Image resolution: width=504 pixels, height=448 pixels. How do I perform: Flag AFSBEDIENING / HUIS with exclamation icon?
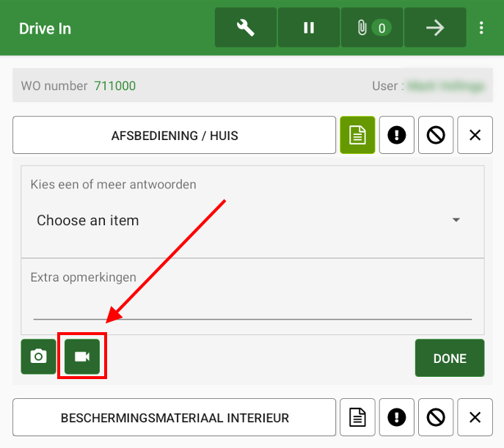click(397, 136)
